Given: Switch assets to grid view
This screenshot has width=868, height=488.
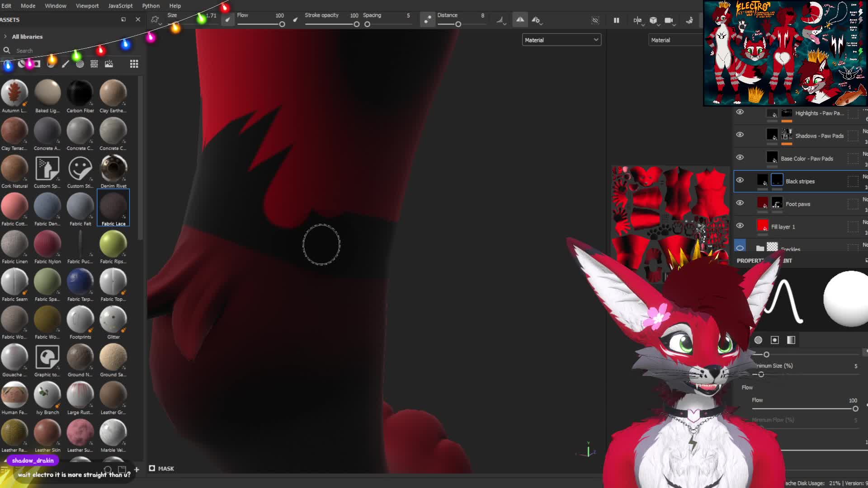Looking at the screenshot, I should (134, 64).
